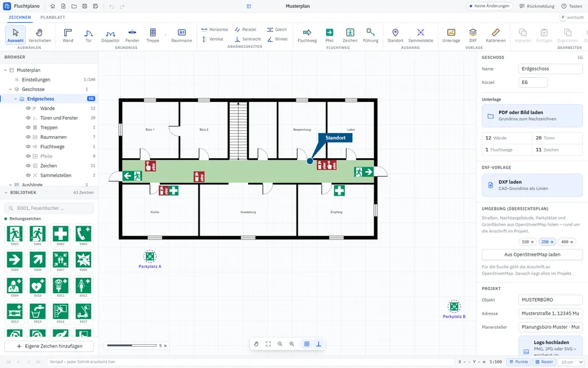Collapse the Bibliothek section
588x368 pixels.
(x=6, y=193)
